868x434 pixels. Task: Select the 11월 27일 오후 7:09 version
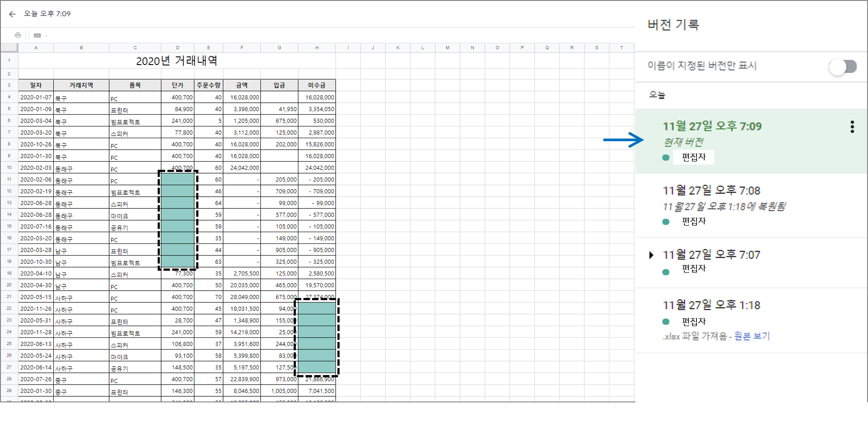pos(751,141)
